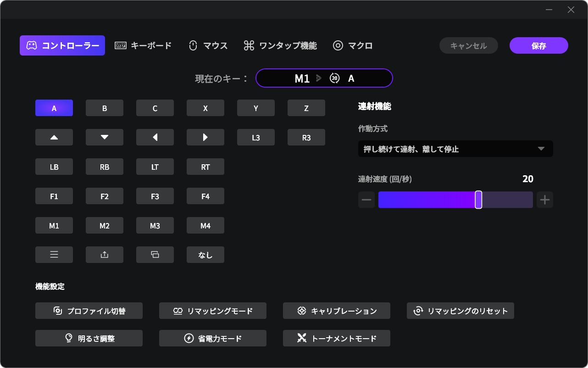Screen dimensions: 588x368
Task: Click the D-pad up arrow button
Action: click(x=54, y=137)
